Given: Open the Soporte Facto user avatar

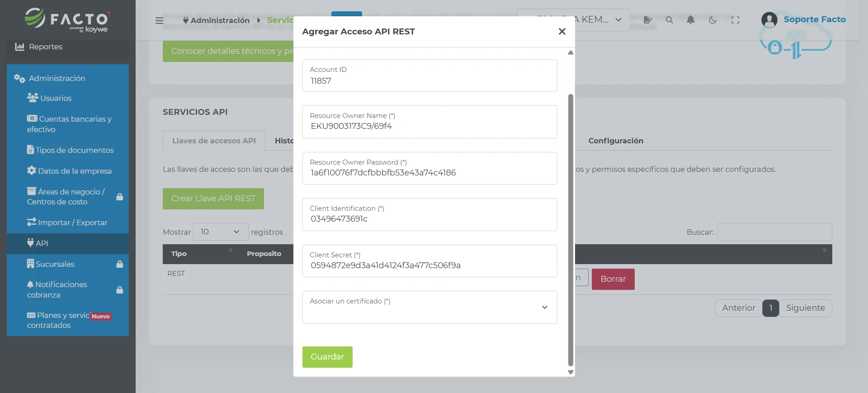Looking at the screenshot, I should pos(769,19).
